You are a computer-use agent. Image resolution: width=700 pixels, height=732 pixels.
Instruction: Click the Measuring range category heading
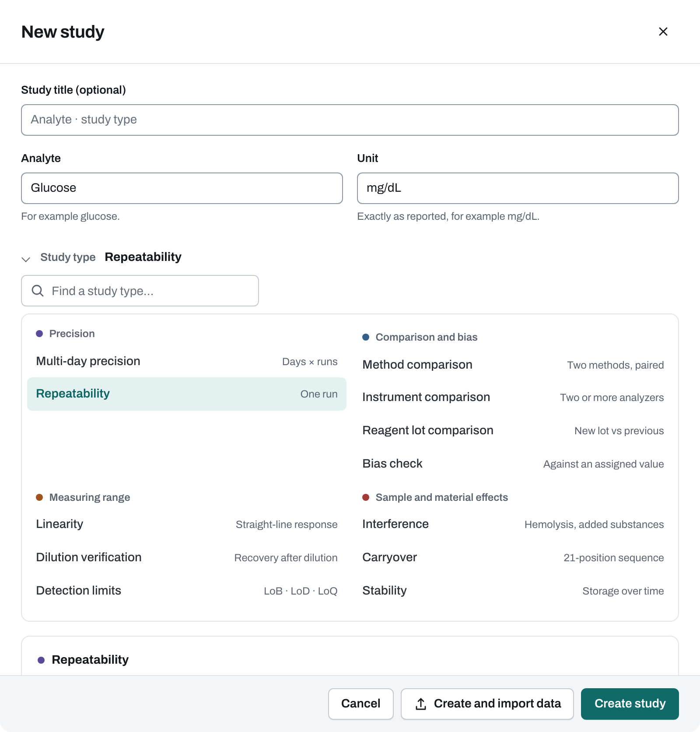[x=90, y=497]
